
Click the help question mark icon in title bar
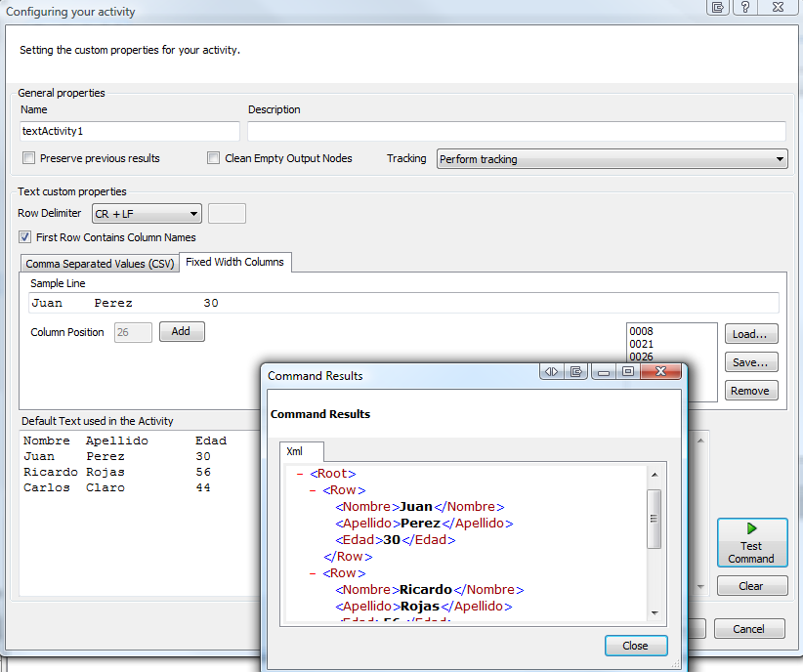[745, 7]
